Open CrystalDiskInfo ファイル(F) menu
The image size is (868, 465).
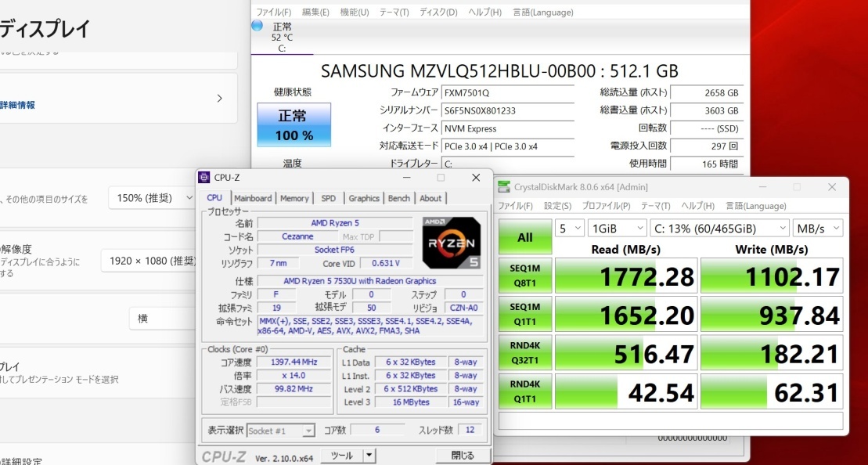(x=273, y=13)
